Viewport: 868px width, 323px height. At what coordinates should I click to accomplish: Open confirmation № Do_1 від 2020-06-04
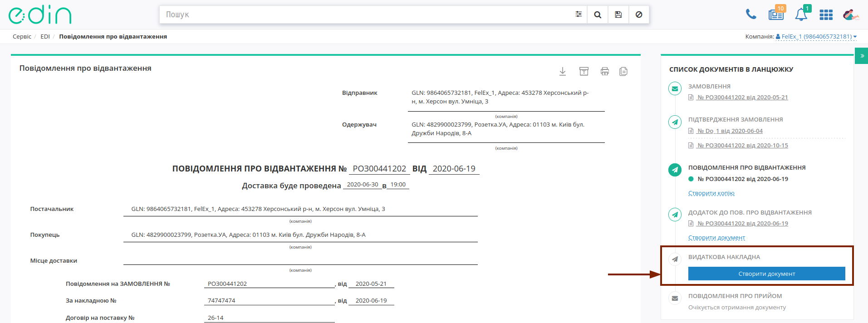point(730,131)
